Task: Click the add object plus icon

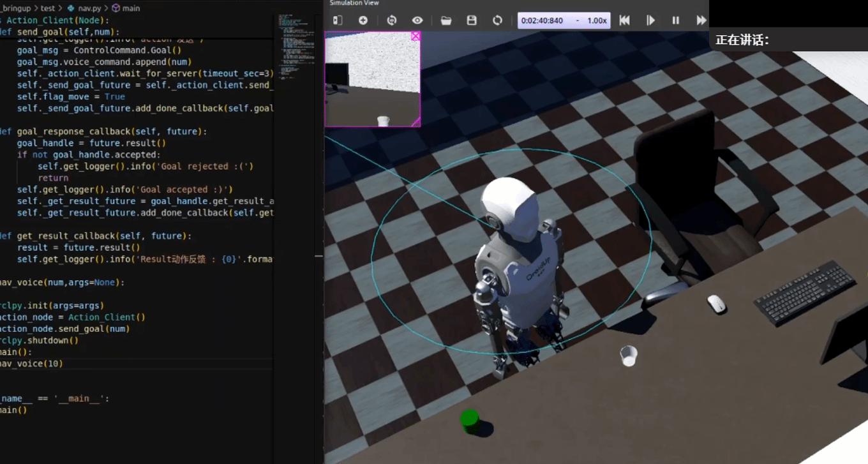Action: [x=363, y=20]
